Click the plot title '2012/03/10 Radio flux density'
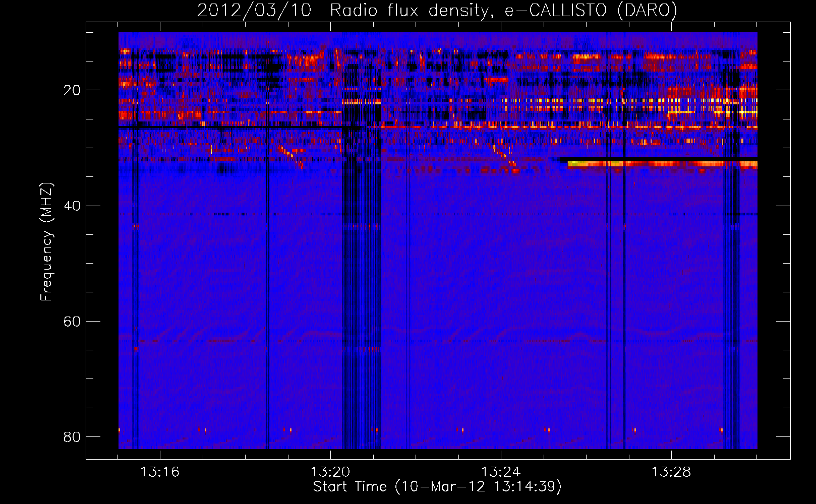The image size is (816, 504). tap(437, 11)
